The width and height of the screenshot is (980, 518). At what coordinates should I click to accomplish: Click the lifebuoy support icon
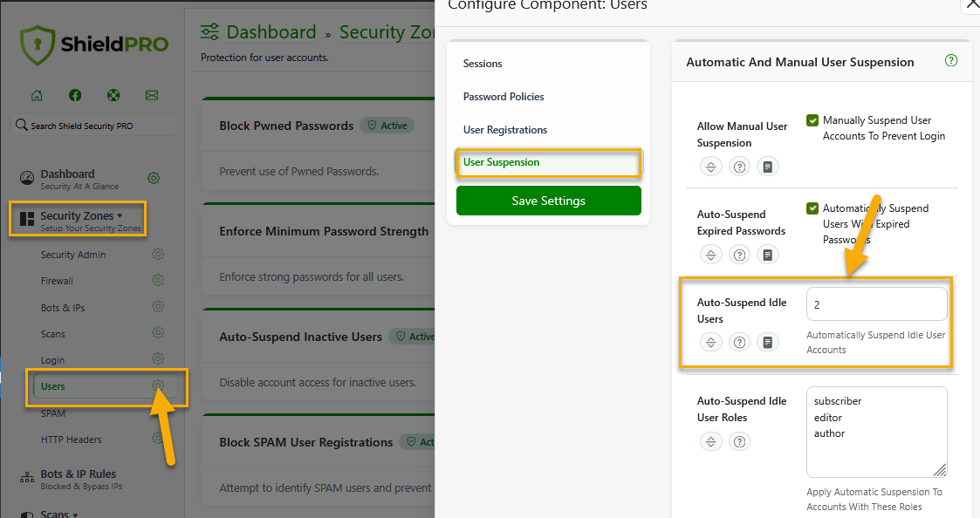click(113, 95)
